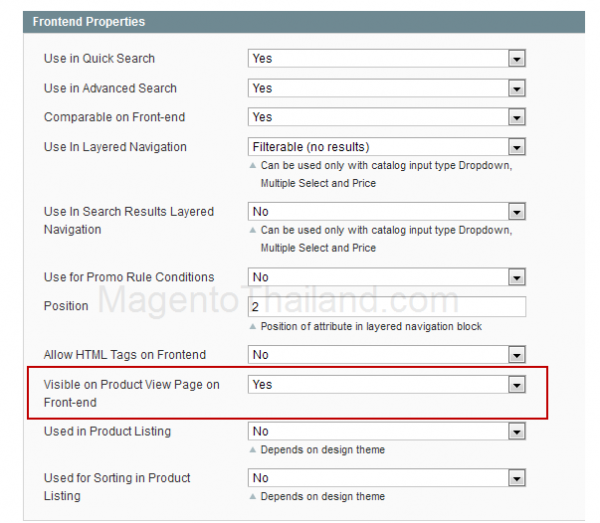Open the Use in Quick Search dropdown

click(386, 59)
